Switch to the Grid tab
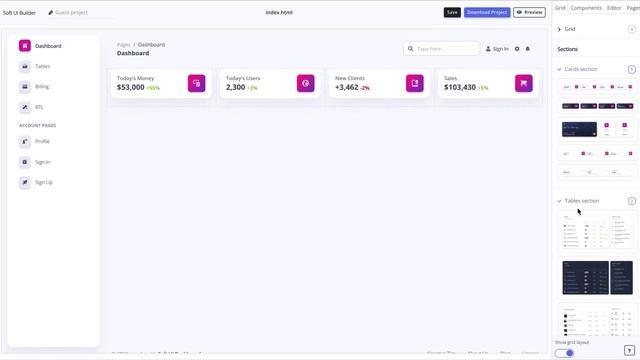This screenshot has height=360, width=640. (560, 8)
